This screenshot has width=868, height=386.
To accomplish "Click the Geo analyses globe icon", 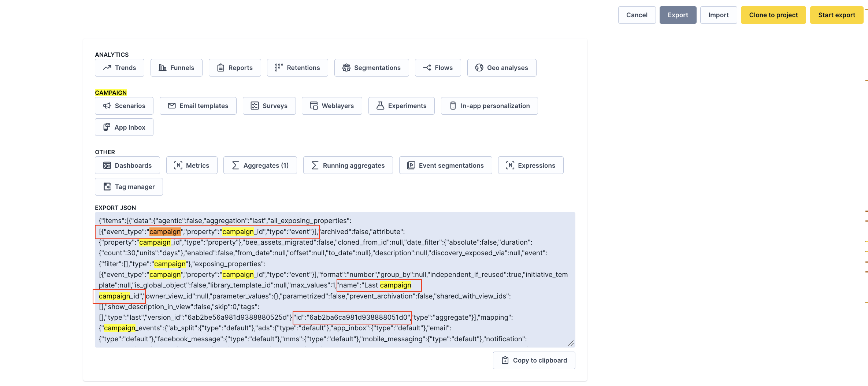I will (479, 68).
